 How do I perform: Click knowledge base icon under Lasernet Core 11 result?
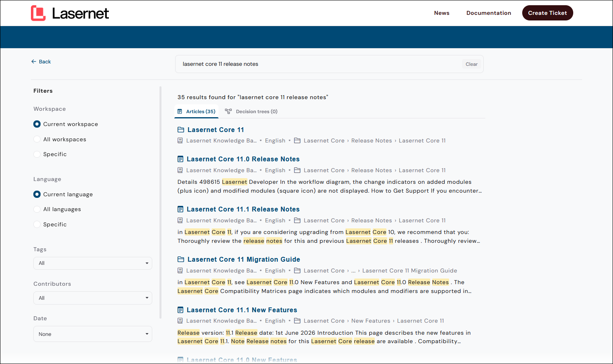[180, 141]
